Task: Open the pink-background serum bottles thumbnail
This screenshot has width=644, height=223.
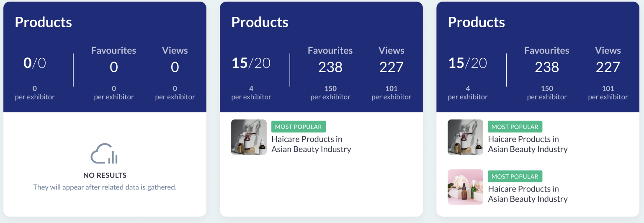Action: [x=465, y=187]
